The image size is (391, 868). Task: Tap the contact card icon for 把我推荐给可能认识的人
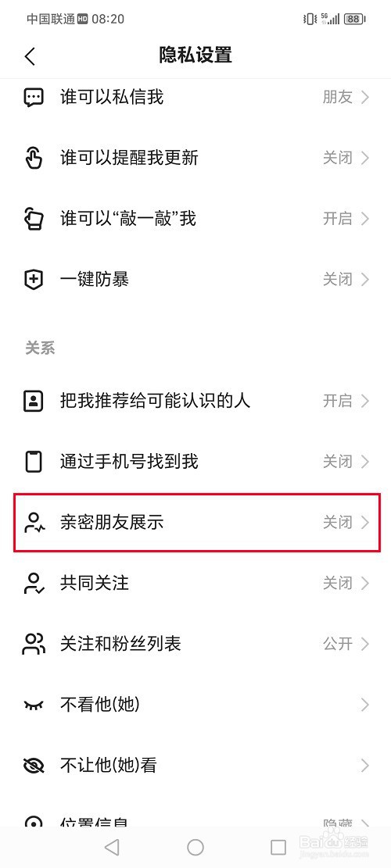click(x=34, y=401)
